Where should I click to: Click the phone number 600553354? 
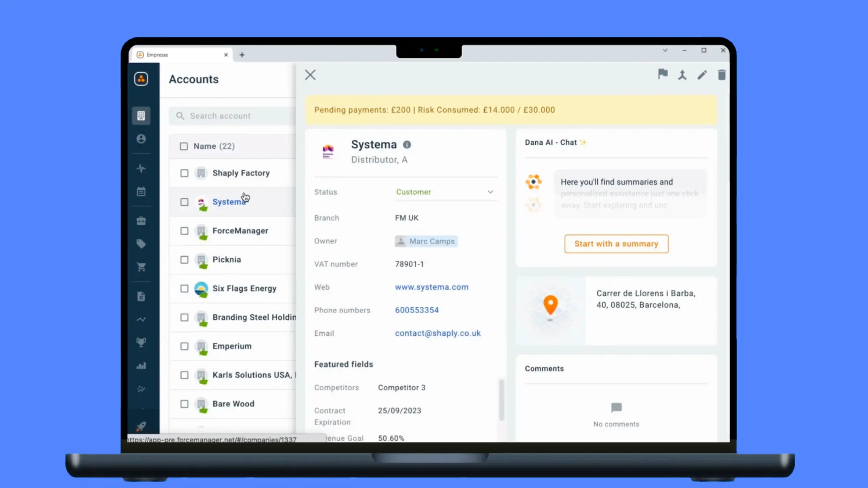click(x=417, y=310)
